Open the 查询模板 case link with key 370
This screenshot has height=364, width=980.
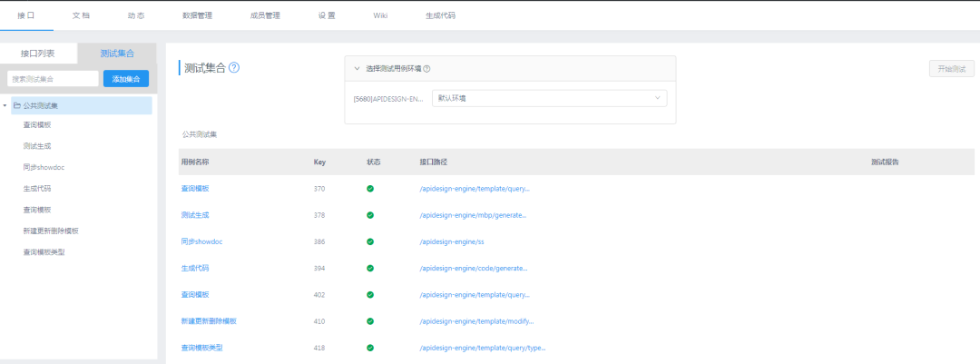click(x=195, y=188)
